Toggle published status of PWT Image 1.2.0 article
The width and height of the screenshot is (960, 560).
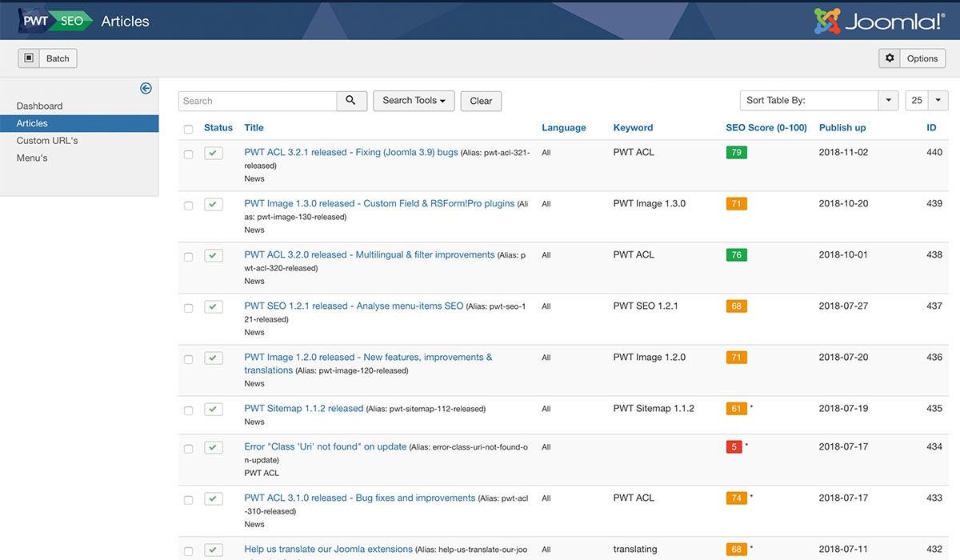[214, 358]
